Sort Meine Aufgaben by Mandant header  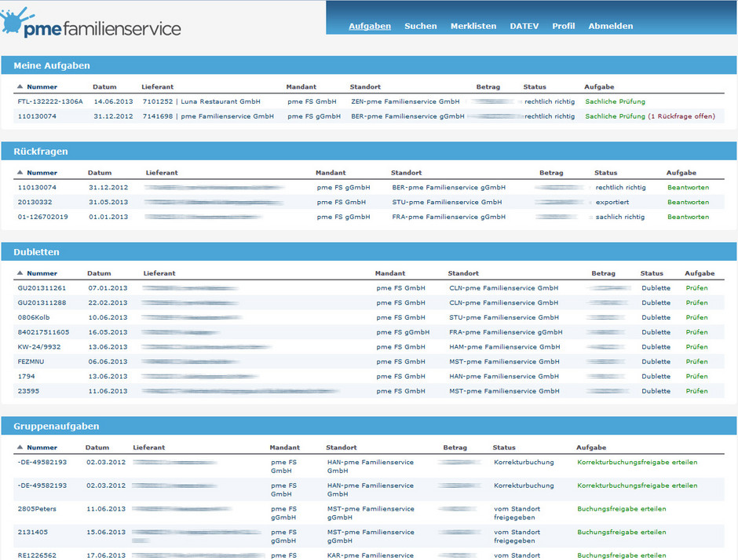(x=301, y=86)
